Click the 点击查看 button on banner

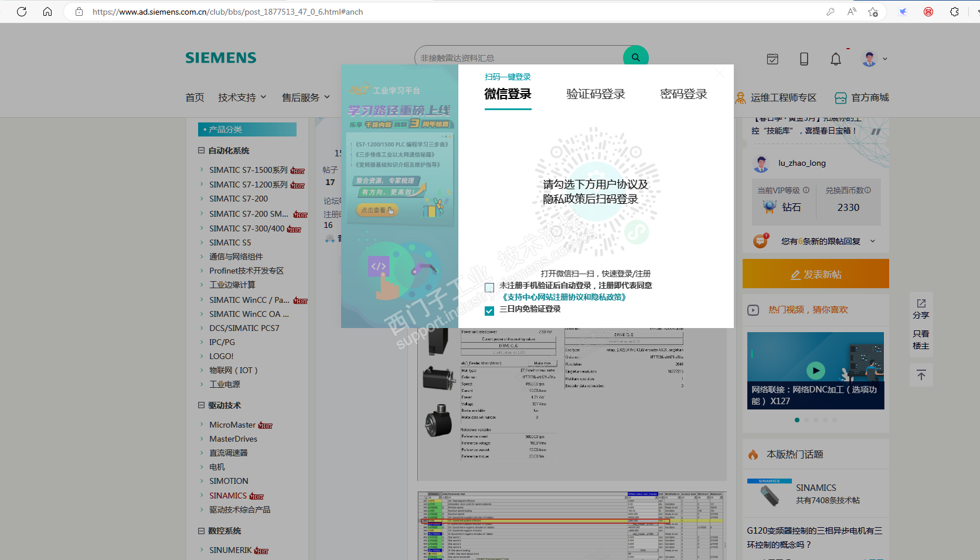coord(377,210)
